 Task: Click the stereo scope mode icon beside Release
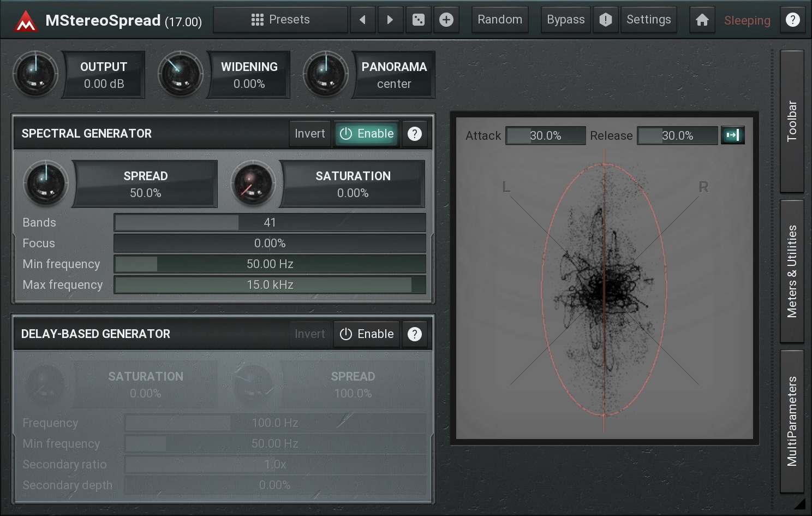(732, 135)
